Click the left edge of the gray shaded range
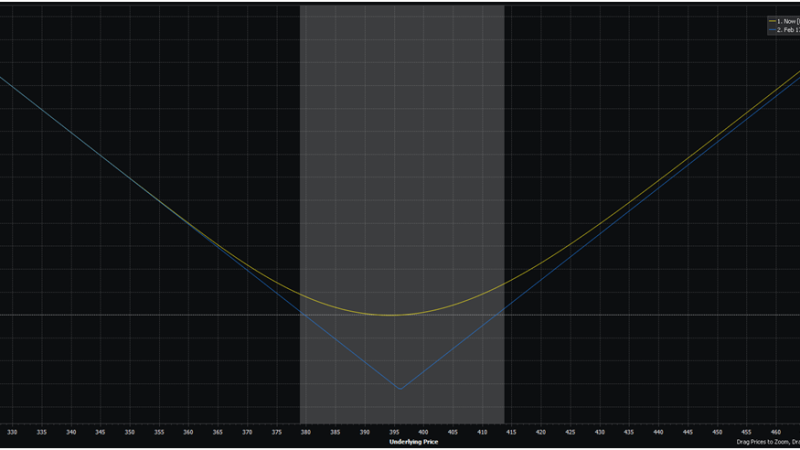Screen dimensions: 800x450 click(x=300, y=200)
